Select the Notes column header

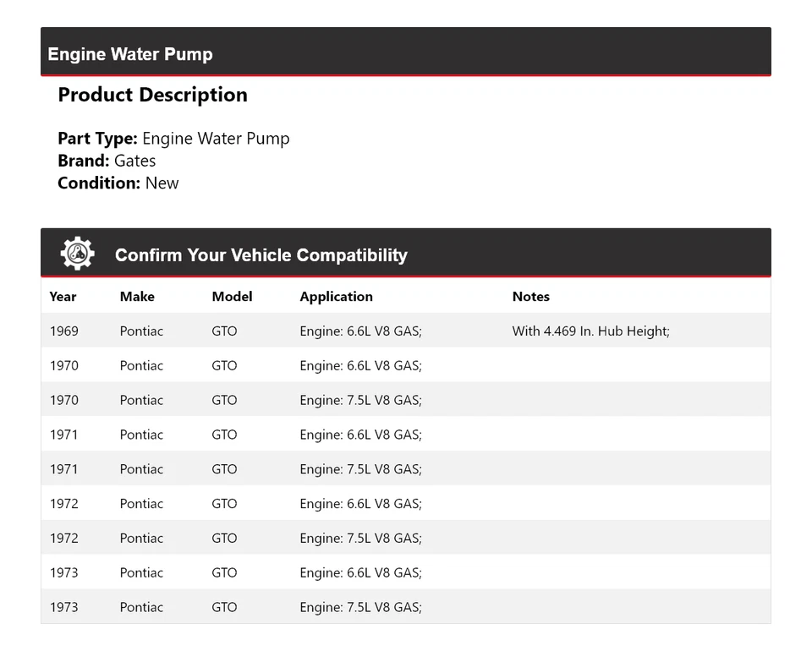[x=530, y=297]
